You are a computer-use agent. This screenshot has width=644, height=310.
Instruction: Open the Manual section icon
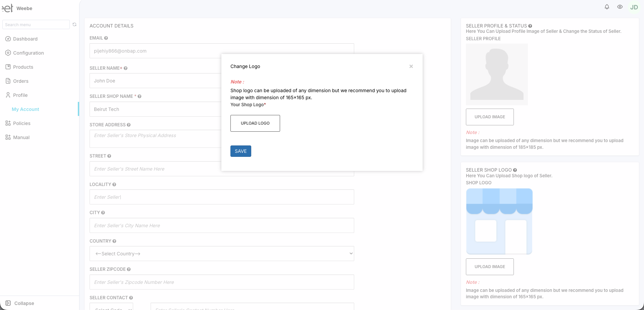(x=8, y=137)
